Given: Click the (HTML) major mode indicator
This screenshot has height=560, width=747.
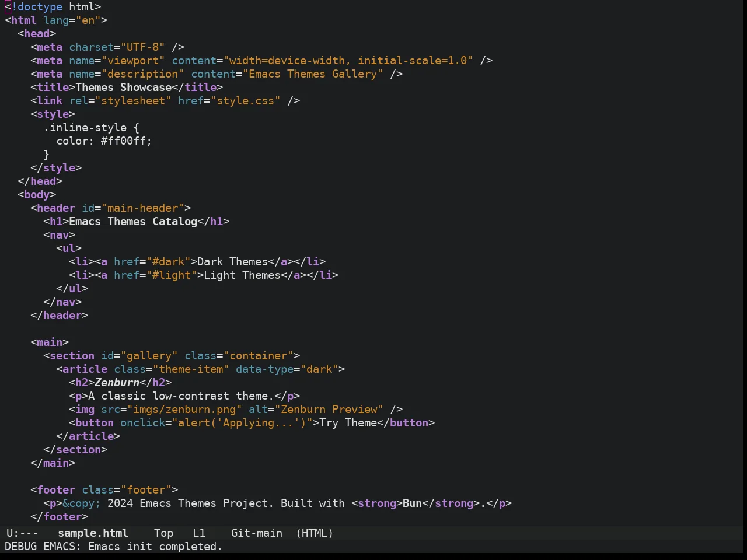Looking at the screenshot, I should [315, 533].
